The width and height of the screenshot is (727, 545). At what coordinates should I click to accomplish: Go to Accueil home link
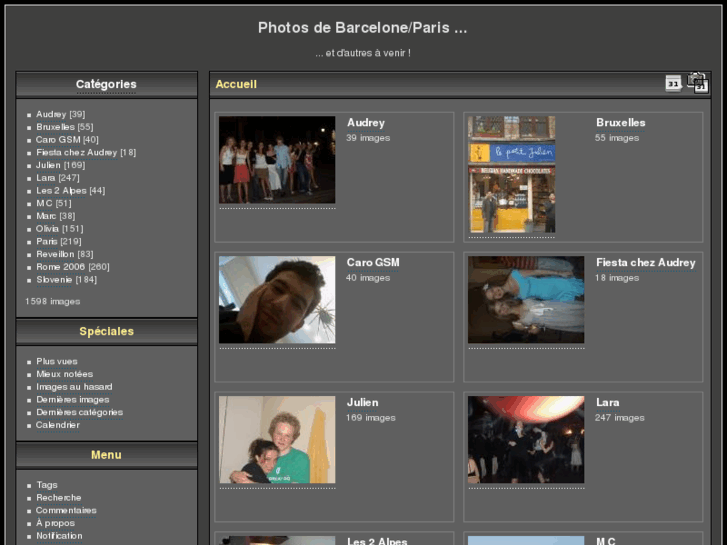tap(236, 84)
